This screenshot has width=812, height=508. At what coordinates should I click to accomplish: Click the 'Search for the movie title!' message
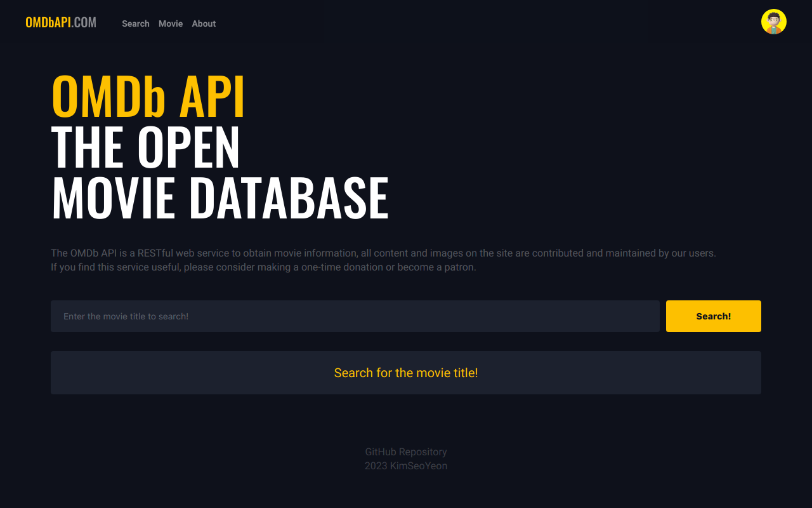click(x=406, y=373)
